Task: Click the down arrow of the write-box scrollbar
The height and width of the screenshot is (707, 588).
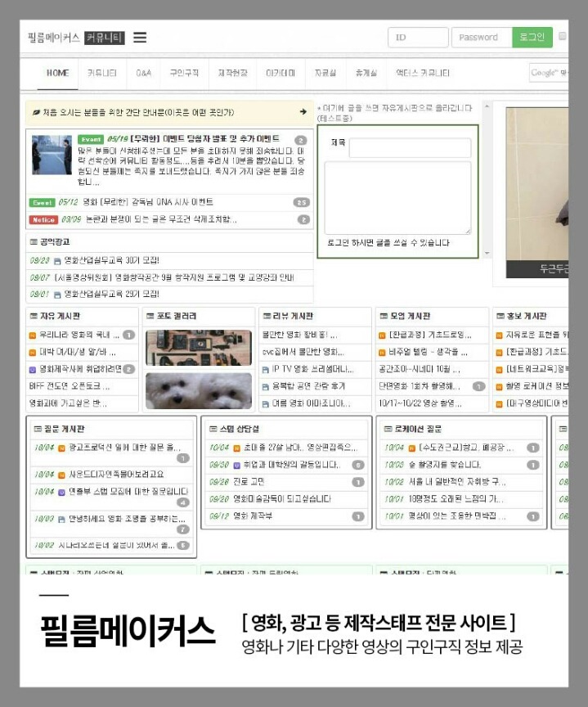Action: [487, 254]
